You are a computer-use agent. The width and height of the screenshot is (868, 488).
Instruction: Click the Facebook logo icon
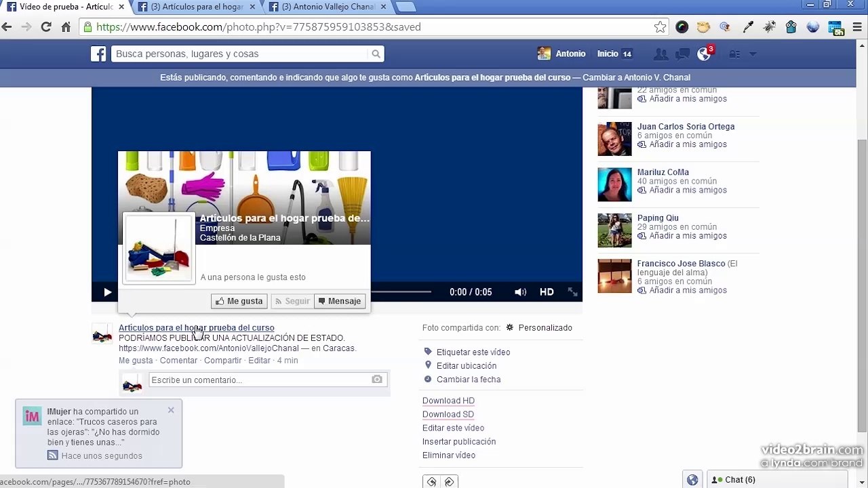pyautogui.click(x=99, y=54)
